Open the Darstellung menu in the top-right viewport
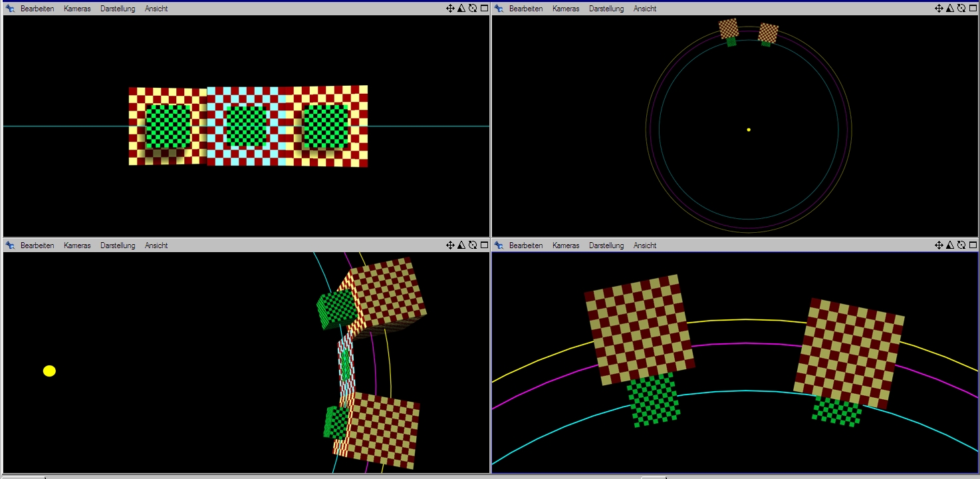Screen dimensions: 980x479 coord(606,9)
